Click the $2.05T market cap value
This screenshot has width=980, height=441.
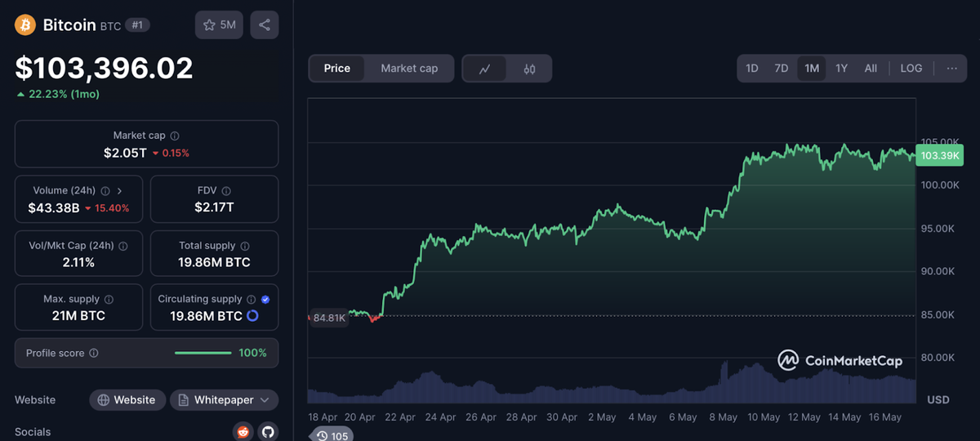click(x=125, y=153)
